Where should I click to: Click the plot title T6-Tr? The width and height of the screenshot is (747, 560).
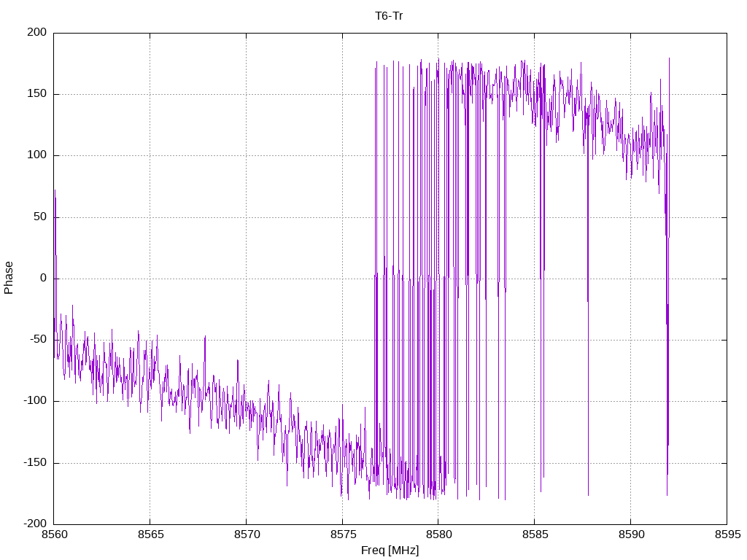[x=389, y=16]
